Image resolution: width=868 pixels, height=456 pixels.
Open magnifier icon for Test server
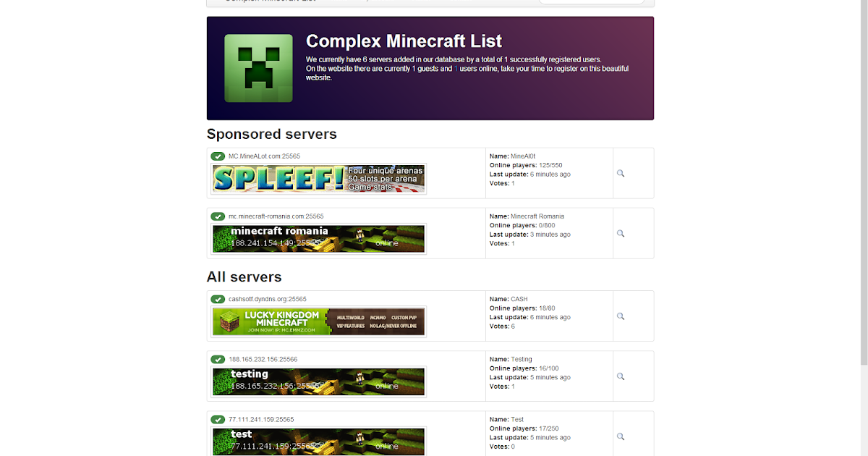click(x=621, y=436)
